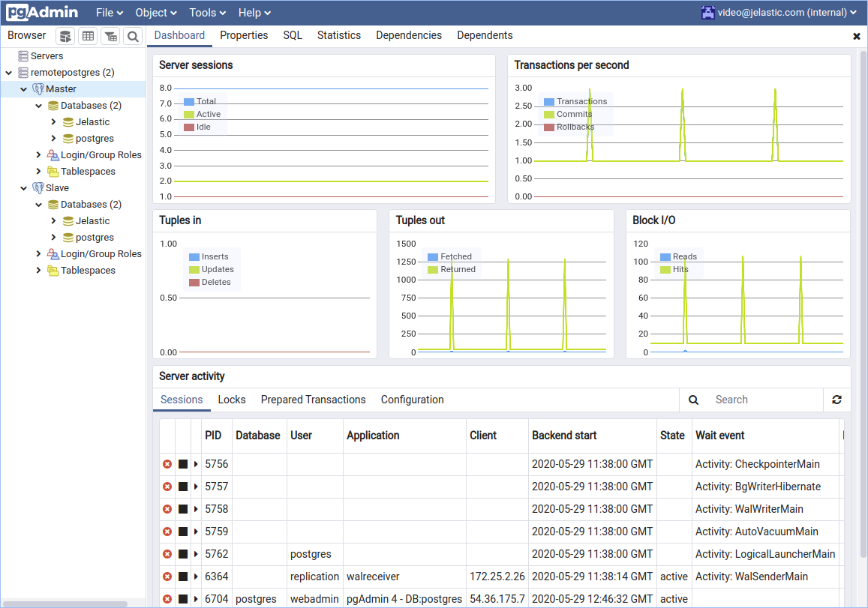Click Master's Login/Group Roles icon
The height and width of the screenshot is (608, 868).
[x=53, y=155]
